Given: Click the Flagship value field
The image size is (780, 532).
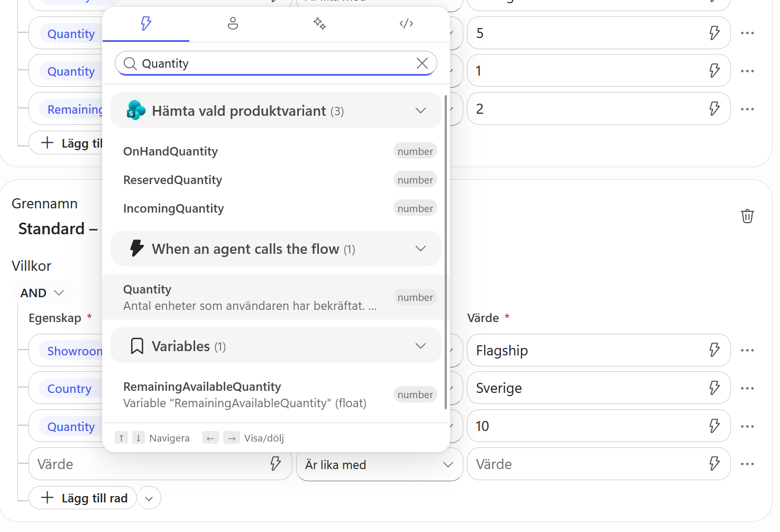Looking at the screenshot, I should click(x=599, y=350).
